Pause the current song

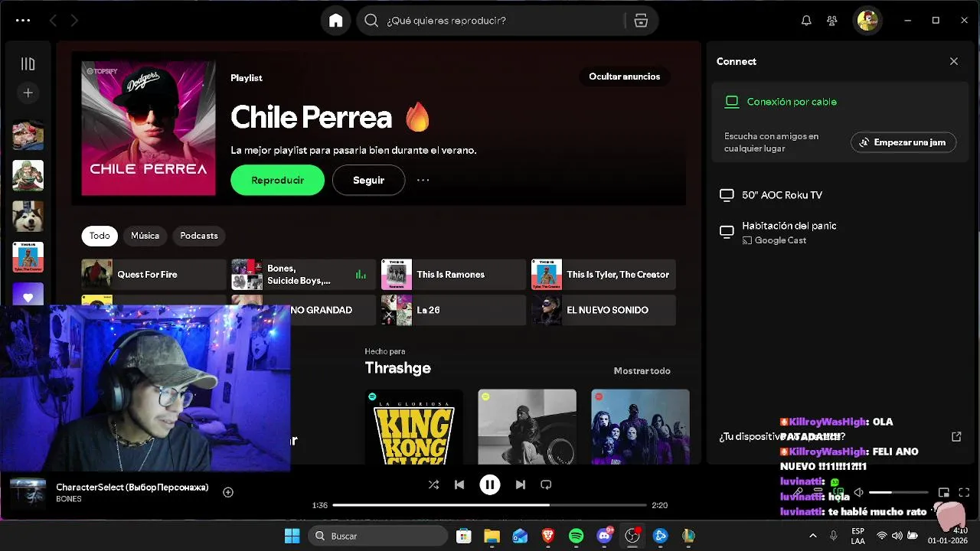[x=490, y=484]
